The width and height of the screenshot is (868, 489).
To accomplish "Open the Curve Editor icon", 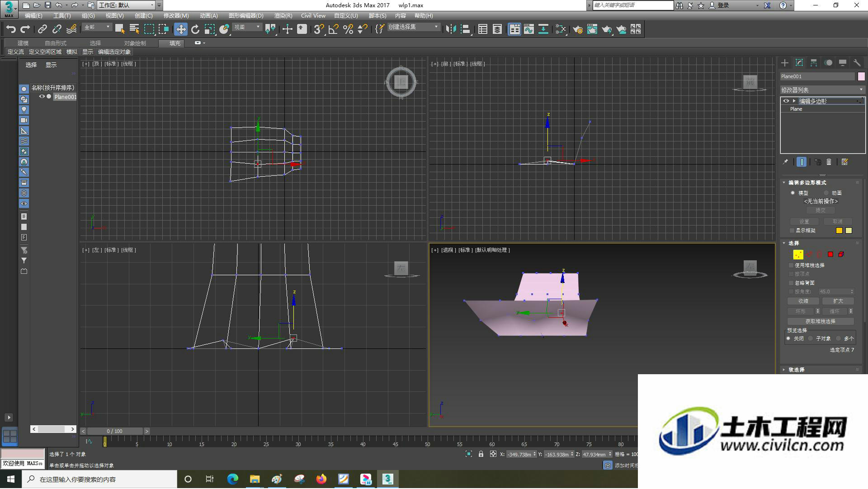I will (529, 29).
